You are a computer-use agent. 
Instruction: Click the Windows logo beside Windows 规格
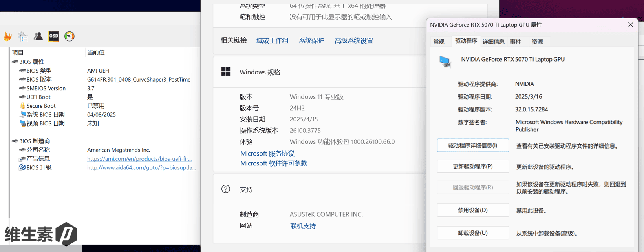226,72
